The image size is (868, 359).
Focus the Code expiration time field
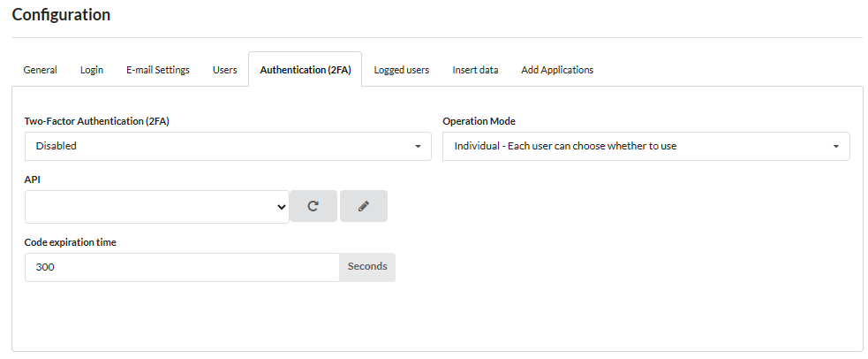point(182,267)
